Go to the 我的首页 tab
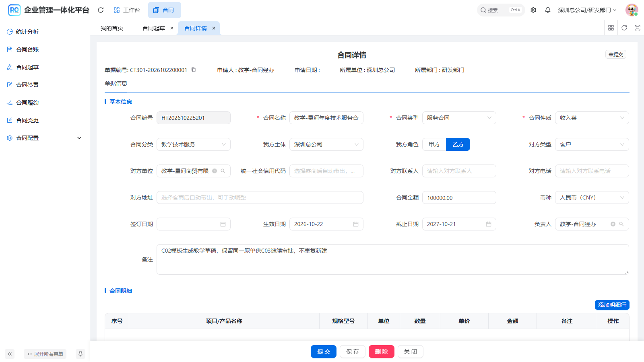The width and height of the screenshot is (644, 362). (112, 28)
